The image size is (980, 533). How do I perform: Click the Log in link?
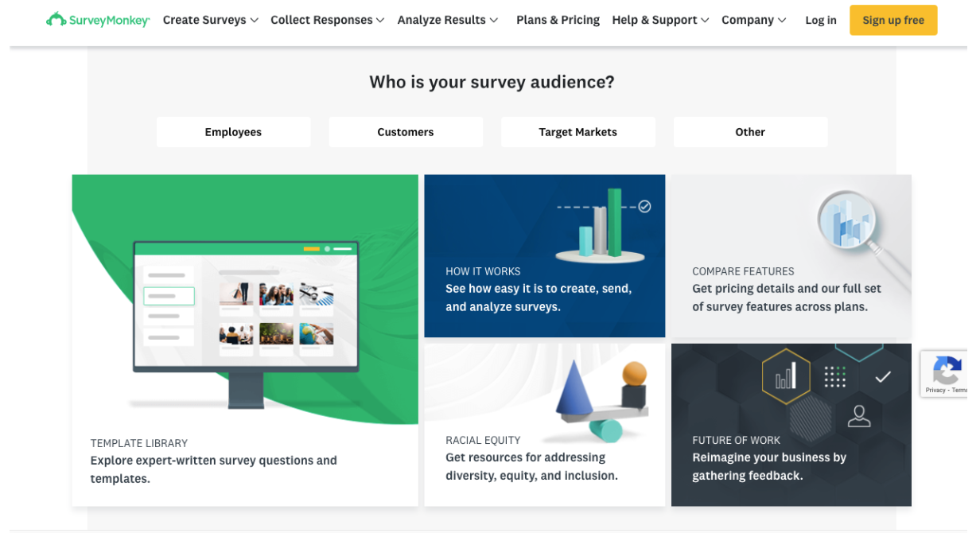click(x=821, y=20)
